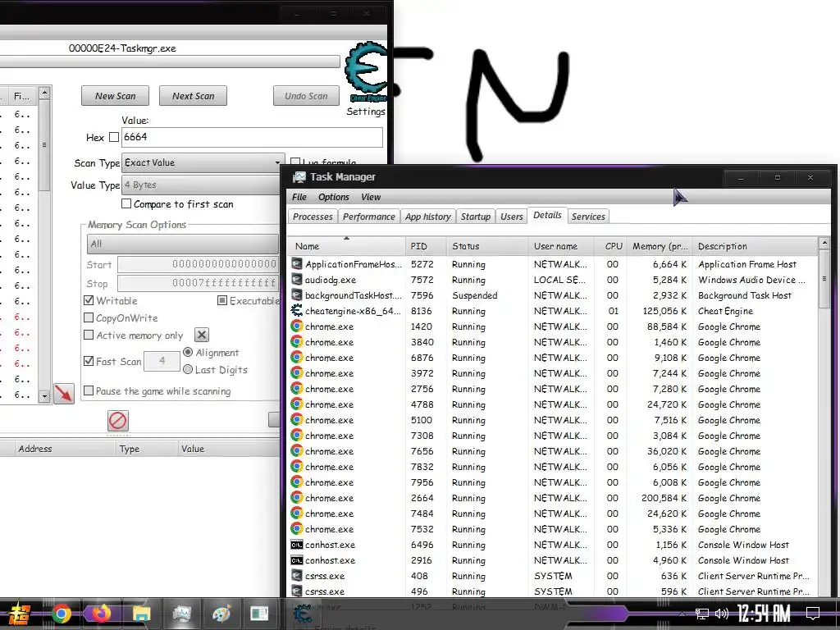Open the Cheat Engine Settings logo icon

coord(367,71)
